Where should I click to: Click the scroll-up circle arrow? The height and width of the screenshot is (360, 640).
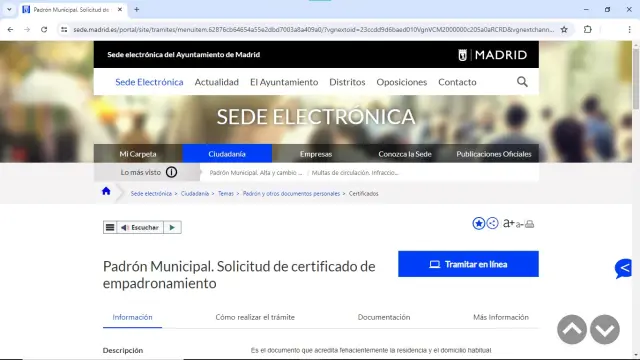point(572,329)
